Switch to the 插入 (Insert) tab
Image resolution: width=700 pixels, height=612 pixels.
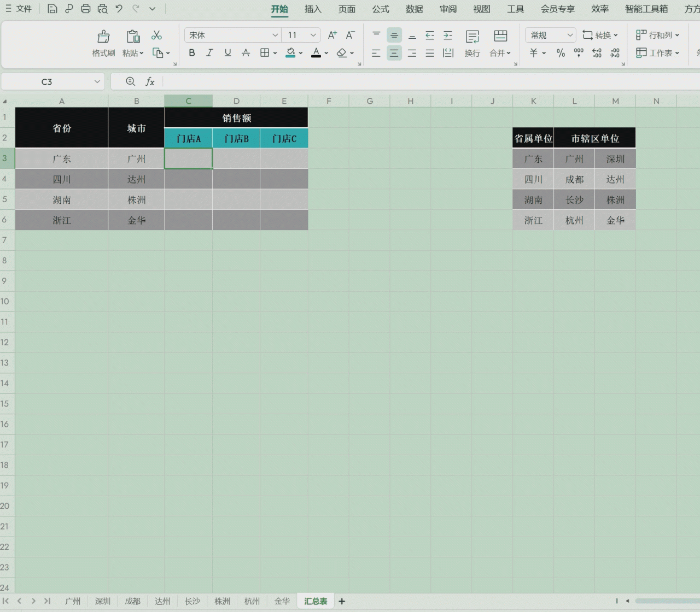[313, 9]
